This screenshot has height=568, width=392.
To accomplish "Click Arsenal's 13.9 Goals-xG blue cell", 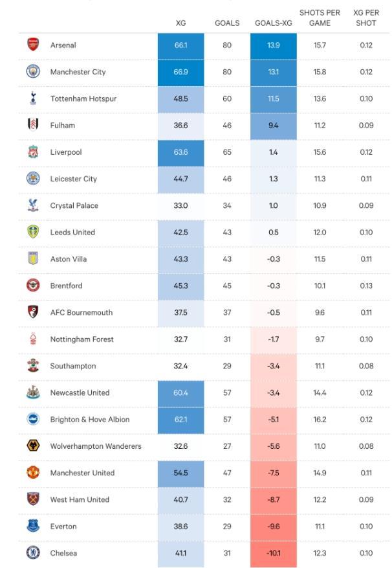I will [273, 46].
